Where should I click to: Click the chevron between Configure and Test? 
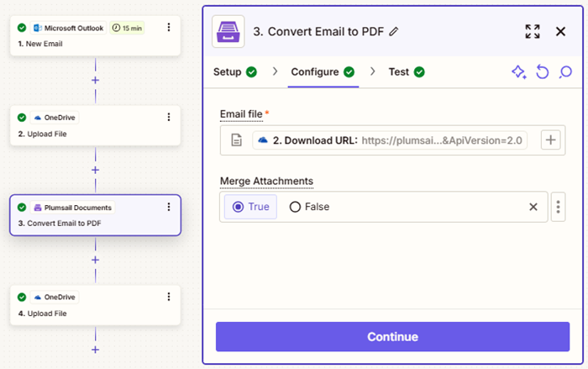[372, 71]
